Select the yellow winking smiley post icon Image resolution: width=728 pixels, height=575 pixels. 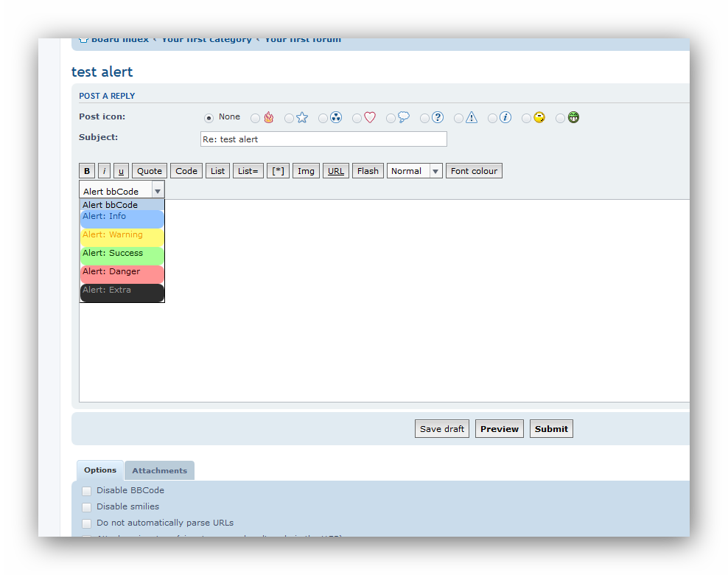[539, 117]
